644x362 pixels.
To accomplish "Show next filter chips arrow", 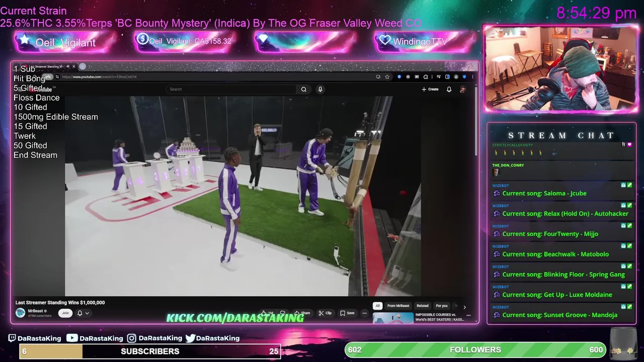I will 464,306.
